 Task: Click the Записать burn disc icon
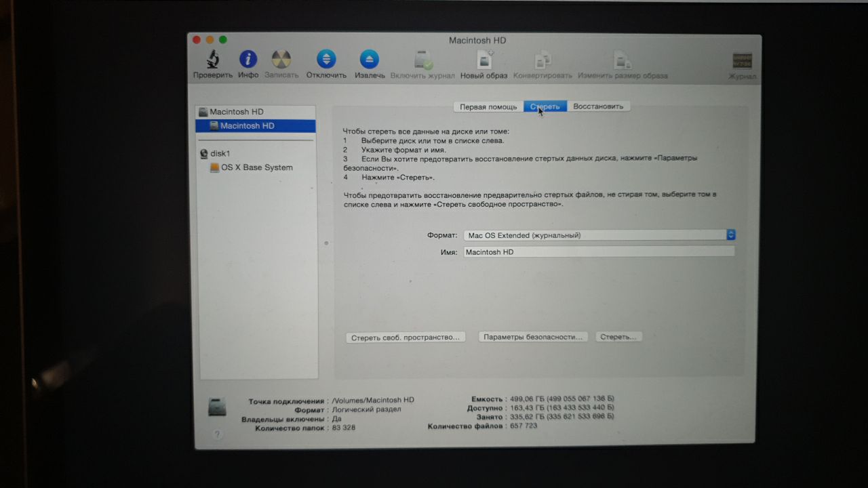[x=281, y=59]
